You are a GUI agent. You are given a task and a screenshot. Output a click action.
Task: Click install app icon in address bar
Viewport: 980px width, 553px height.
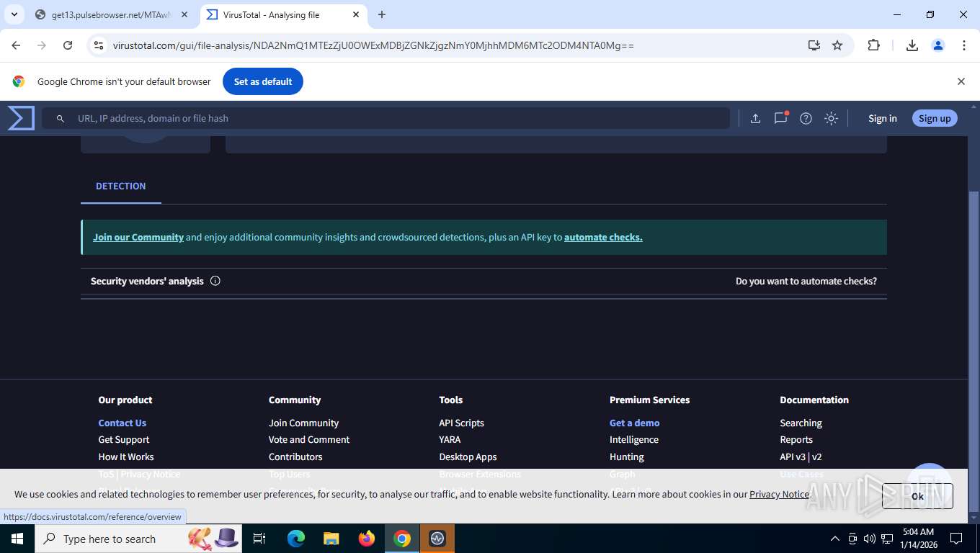814,45
